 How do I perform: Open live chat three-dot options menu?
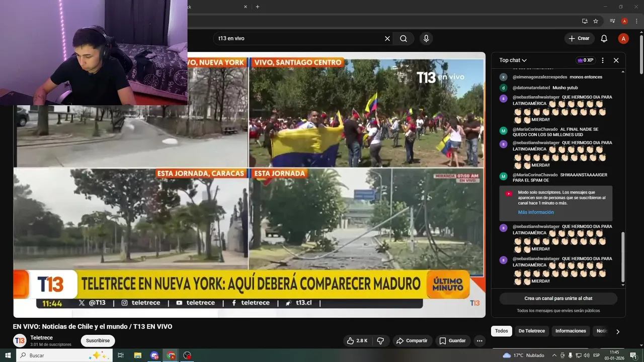603,60
